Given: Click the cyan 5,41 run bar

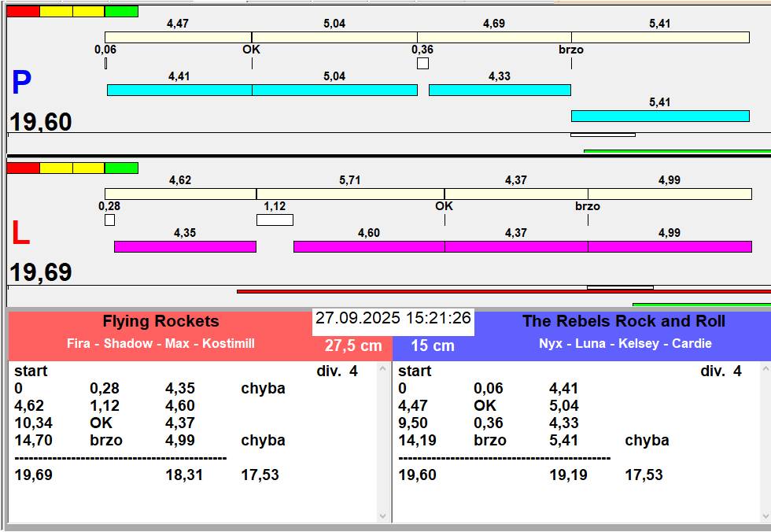Looking at the screenshot, I should [660, 116].
